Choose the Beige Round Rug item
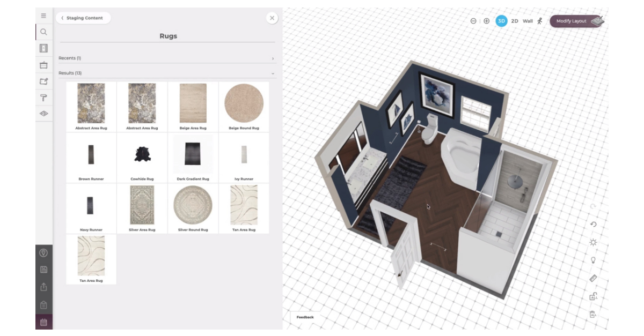Viewport: 644px width, 336px height. click(x=244, y=107)
